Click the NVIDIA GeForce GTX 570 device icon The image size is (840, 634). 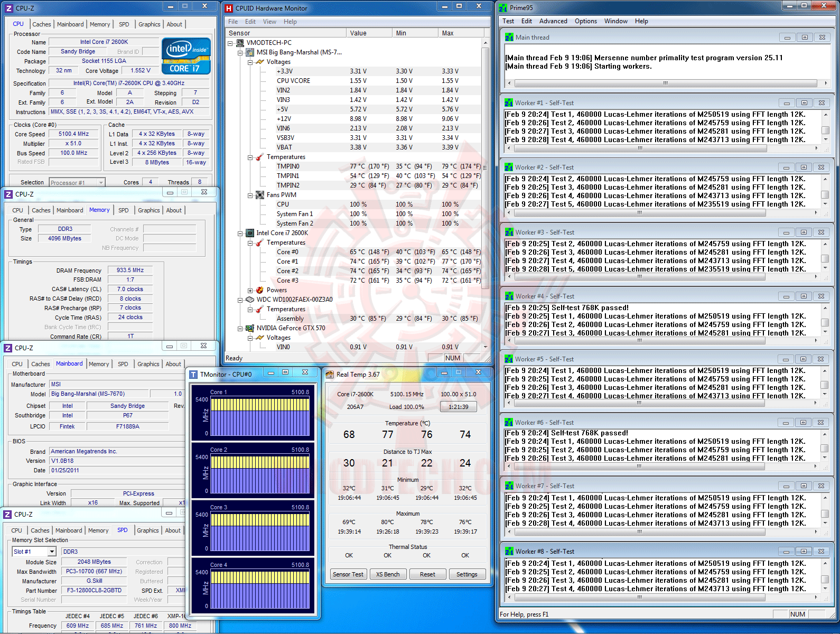250,328
